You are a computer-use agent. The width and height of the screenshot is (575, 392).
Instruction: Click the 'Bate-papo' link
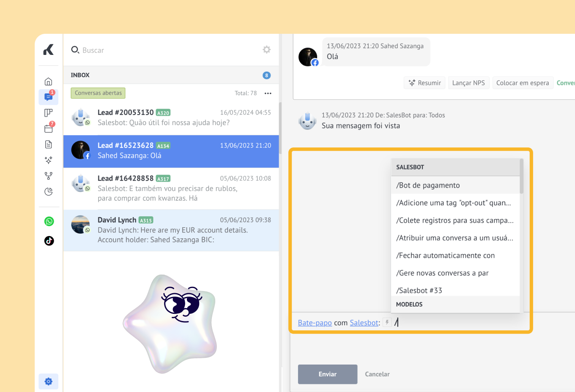[315, 323]
